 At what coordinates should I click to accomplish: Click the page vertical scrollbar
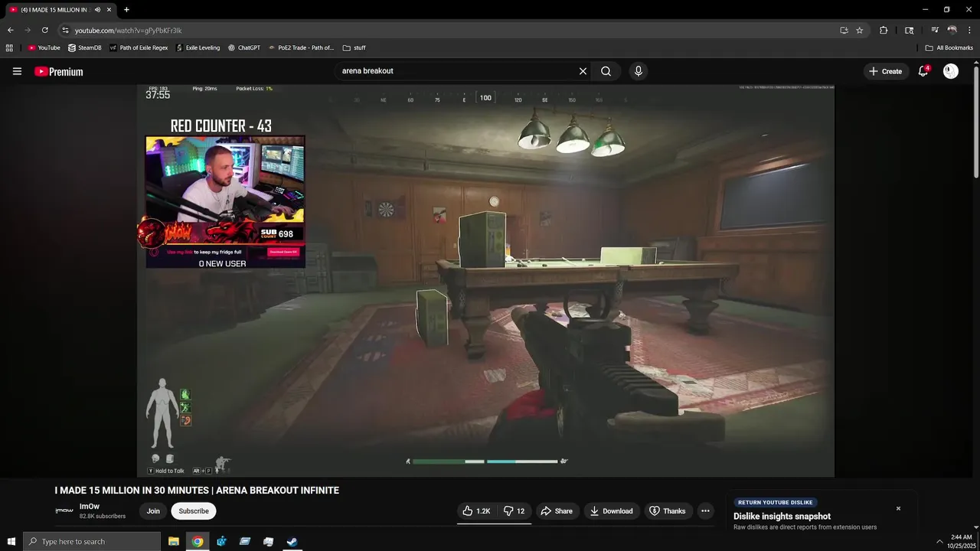(976, 122)
